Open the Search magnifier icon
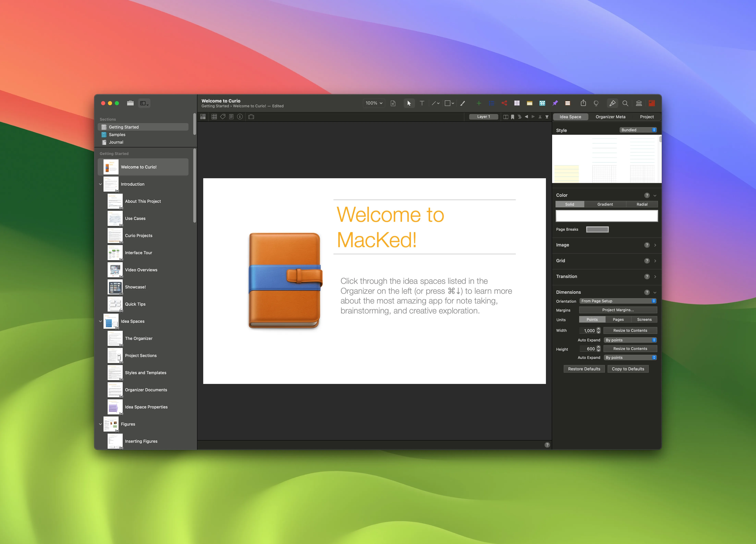Screen dimensions: 756x544 click(x=625, y=103)
